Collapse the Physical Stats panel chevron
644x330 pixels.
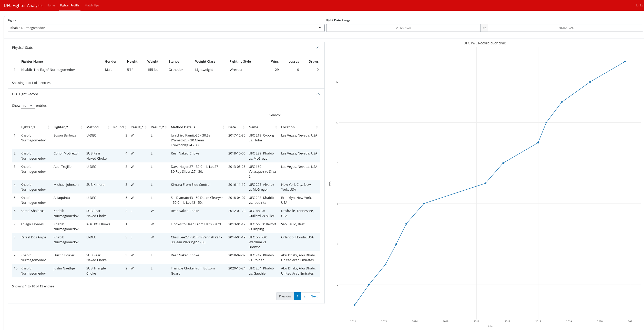(318, 47)
